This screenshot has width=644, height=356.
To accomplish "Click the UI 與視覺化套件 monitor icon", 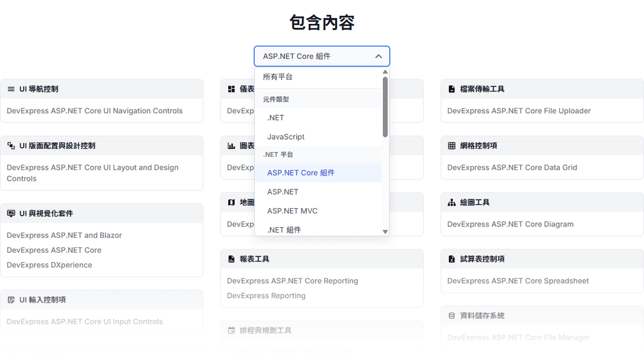I will (x=11, y=213).
